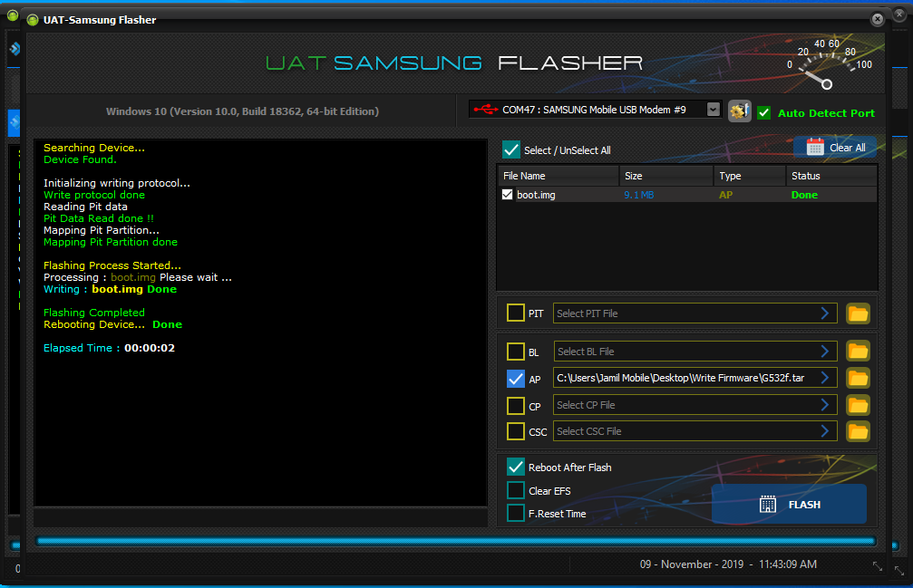This screenshot has width=913, height=588.
Task: Enable Clear EFS option
Action: click(515, 490)
